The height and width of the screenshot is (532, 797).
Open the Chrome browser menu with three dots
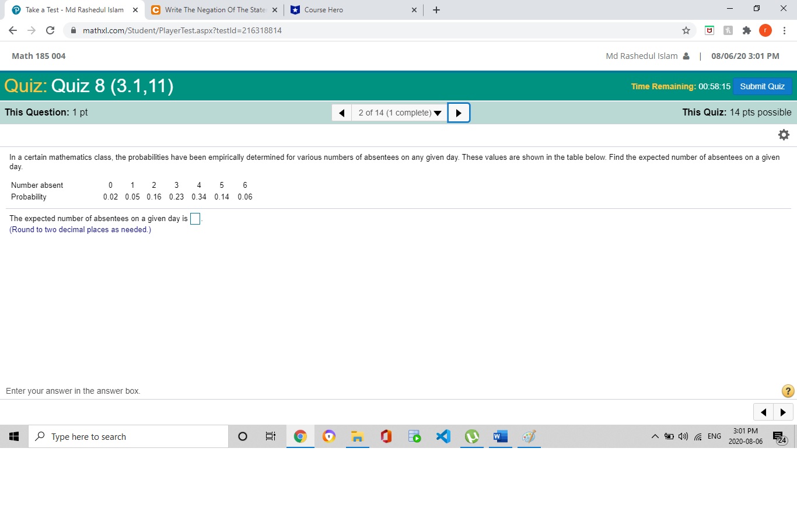point(784,30)
